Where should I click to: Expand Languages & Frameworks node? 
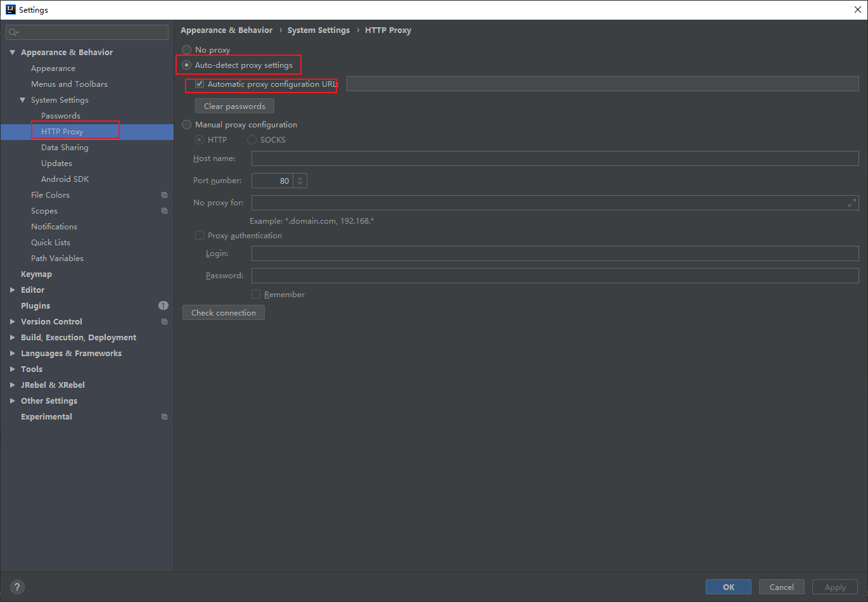[12, 353]
